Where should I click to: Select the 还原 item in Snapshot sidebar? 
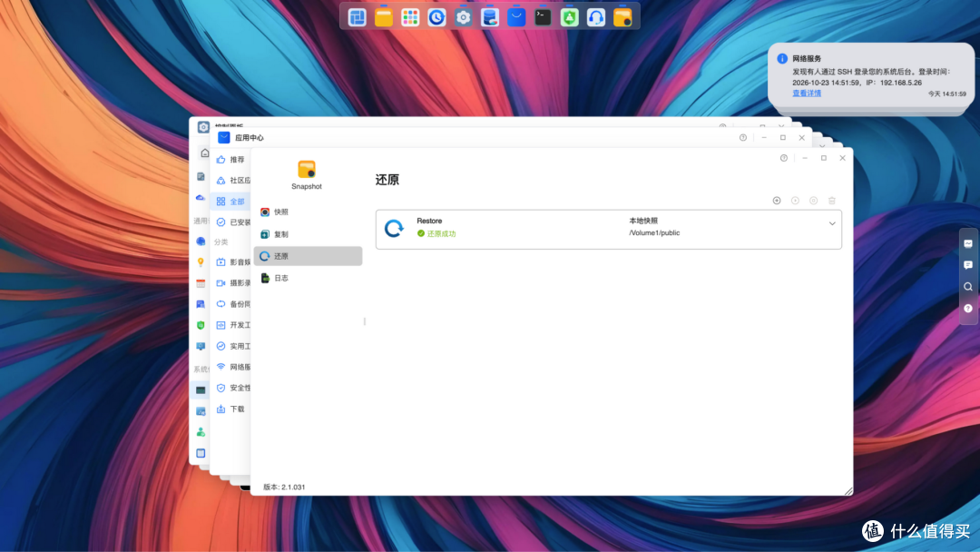308,256
